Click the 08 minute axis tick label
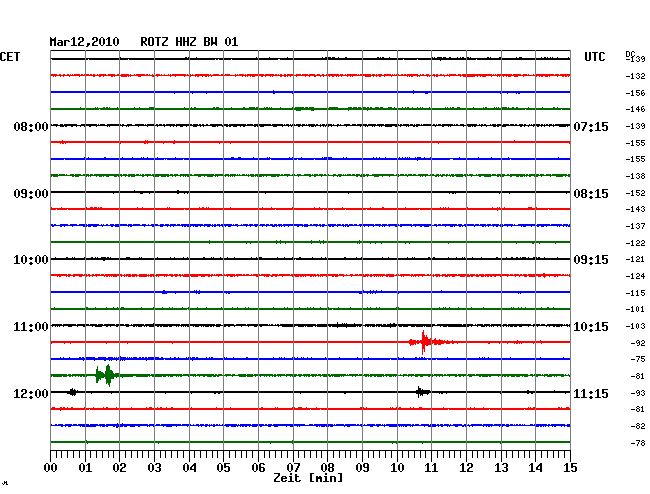The height and width of the screenshot is (494, 650). pyautogui.click(x=327, y=468)
